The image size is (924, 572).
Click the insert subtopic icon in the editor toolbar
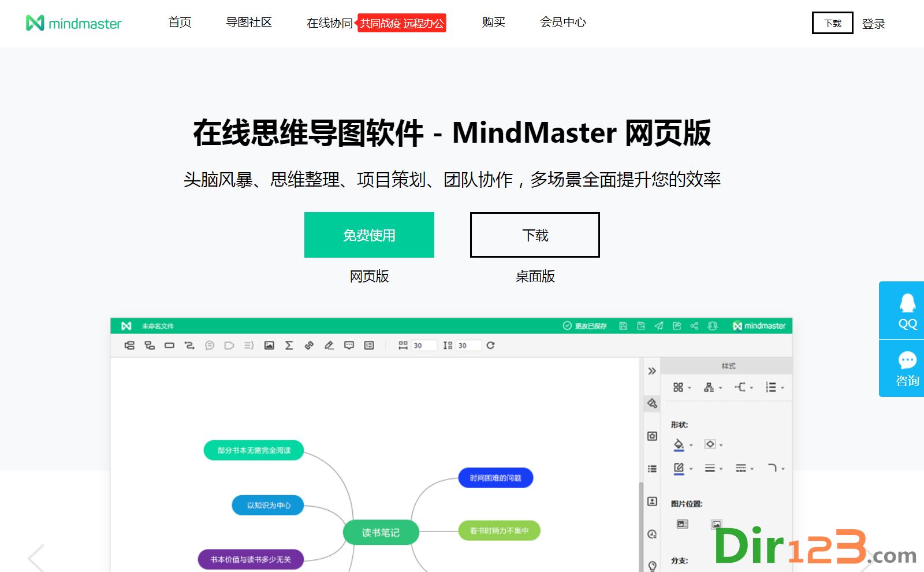[150, 346]
